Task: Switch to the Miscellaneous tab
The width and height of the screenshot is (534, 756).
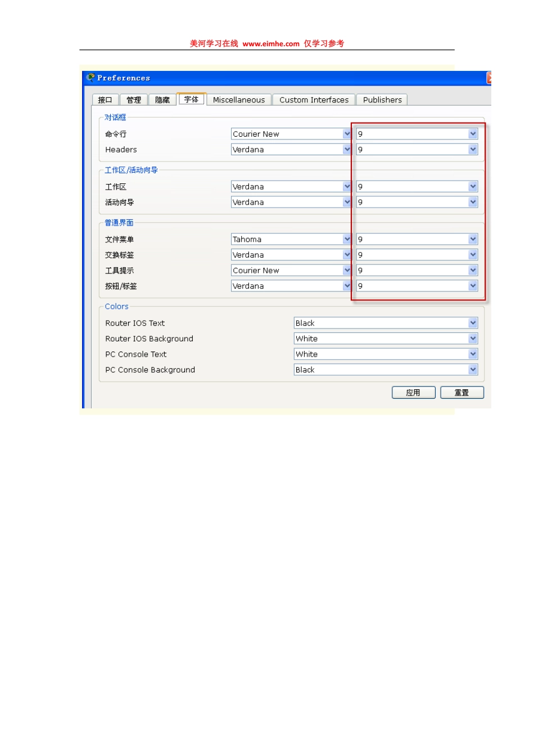Action: [x=239, y=100]
